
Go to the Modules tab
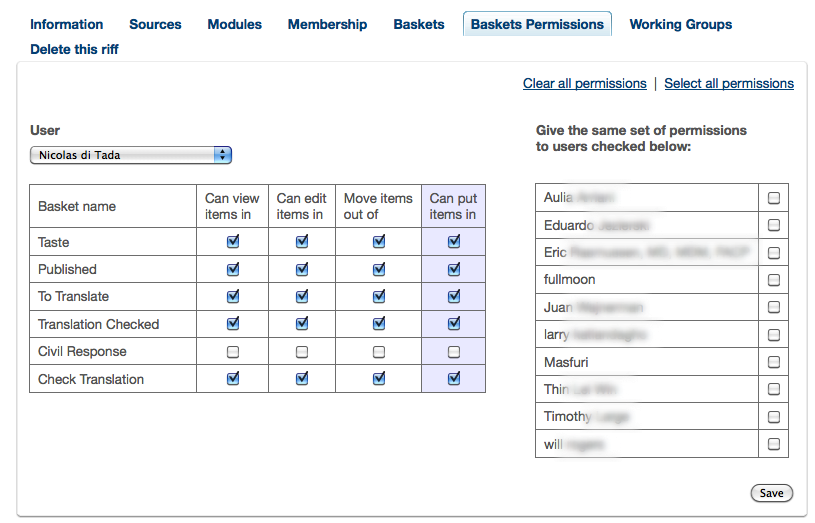[x=234, y=24]
